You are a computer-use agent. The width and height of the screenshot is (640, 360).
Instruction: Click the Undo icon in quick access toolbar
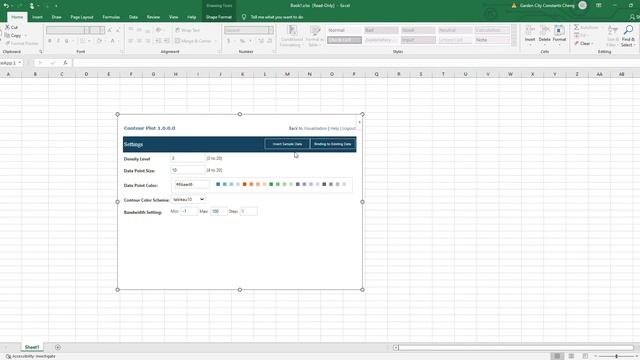pyautogui.click(x=6, y=6)
